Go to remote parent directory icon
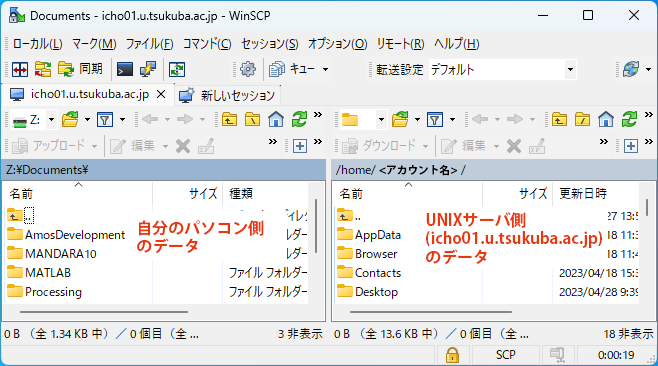Screen dimensions: 658x366 point(559,120)
